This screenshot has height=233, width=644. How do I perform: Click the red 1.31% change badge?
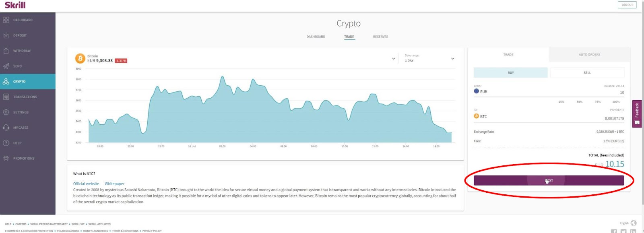[x=121, y=61]
